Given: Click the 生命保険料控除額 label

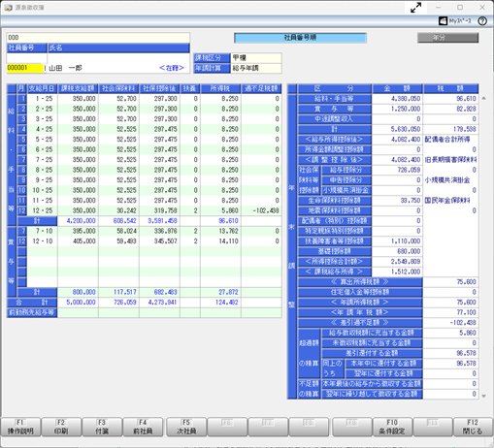Looking at the screenshot, I should pyautogui.click(x=334, y=201).
